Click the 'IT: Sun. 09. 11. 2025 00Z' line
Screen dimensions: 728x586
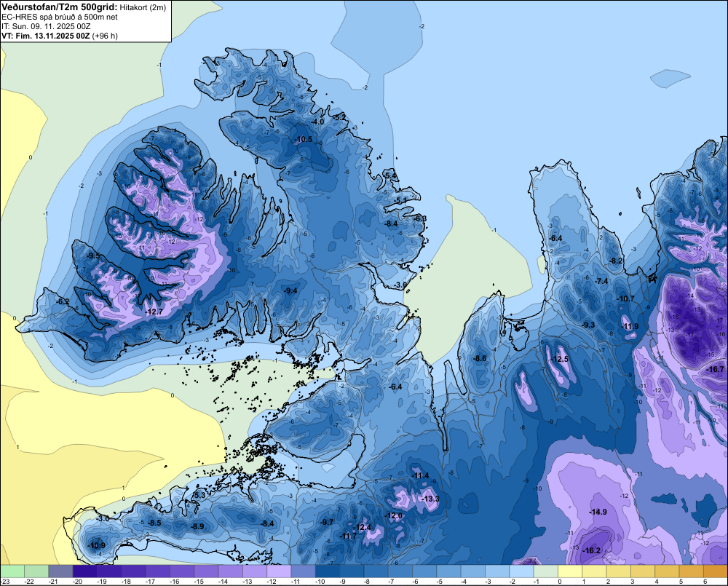pyautogui.click(x=46, y=26)
